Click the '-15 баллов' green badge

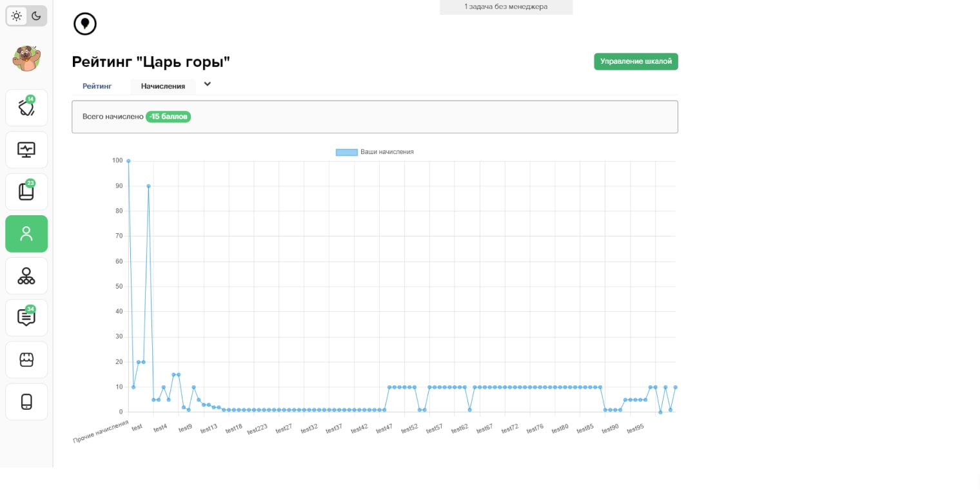pyautogui.click(x=168, y=117)
